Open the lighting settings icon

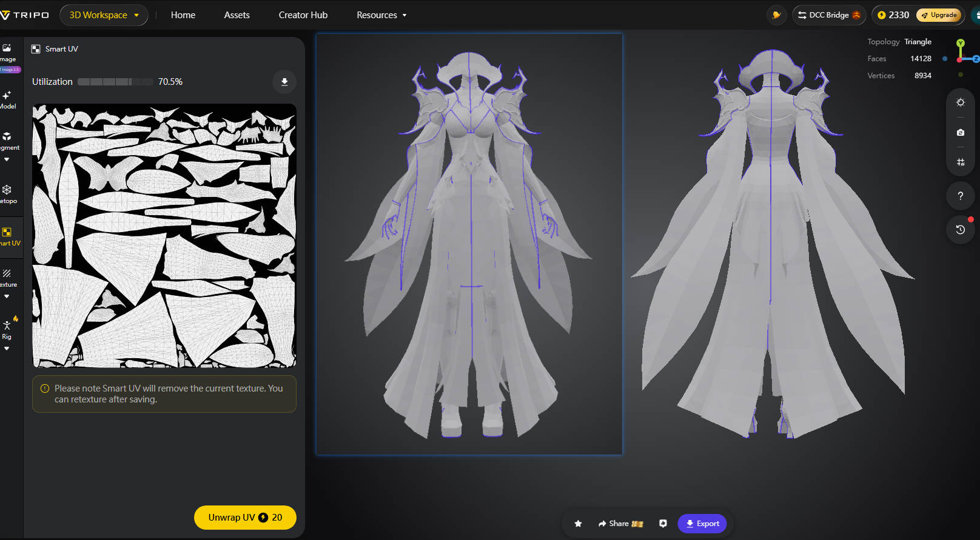pyautogui.click(x=961, y=102)
